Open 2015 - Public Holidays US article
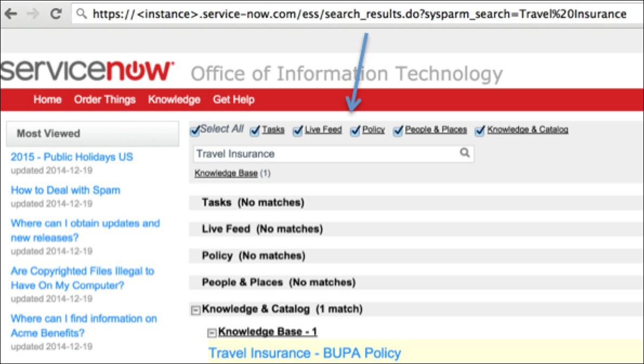 tap(72, 157)
